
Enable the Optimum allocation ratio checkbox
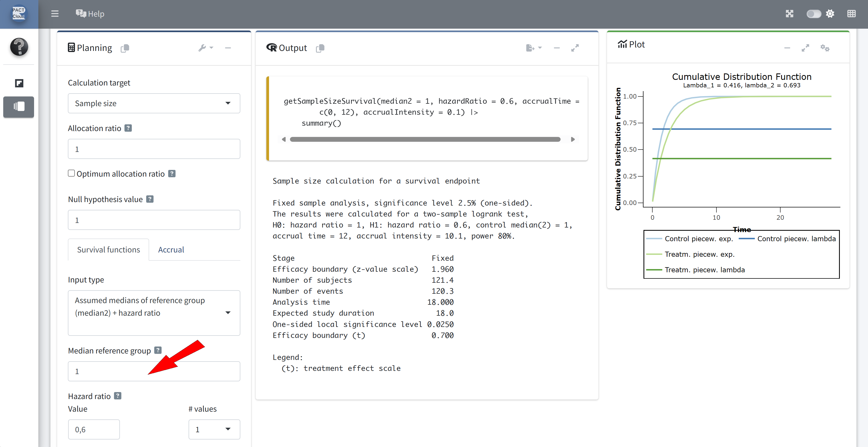[x=71, y=173]
